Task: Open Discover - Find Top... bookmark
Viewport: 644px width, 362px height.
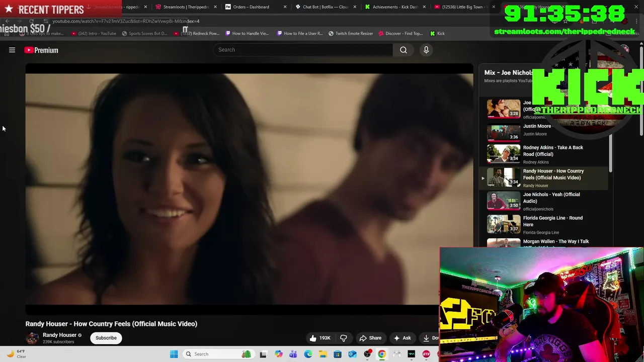Action: (x=400, y=33)
